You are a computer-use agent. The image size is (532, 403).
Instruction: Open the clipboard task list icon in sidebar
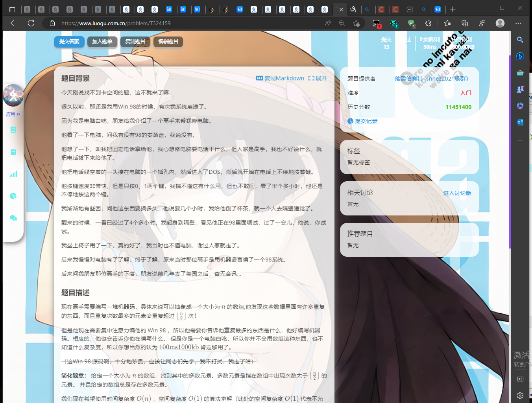click(13, 152)
